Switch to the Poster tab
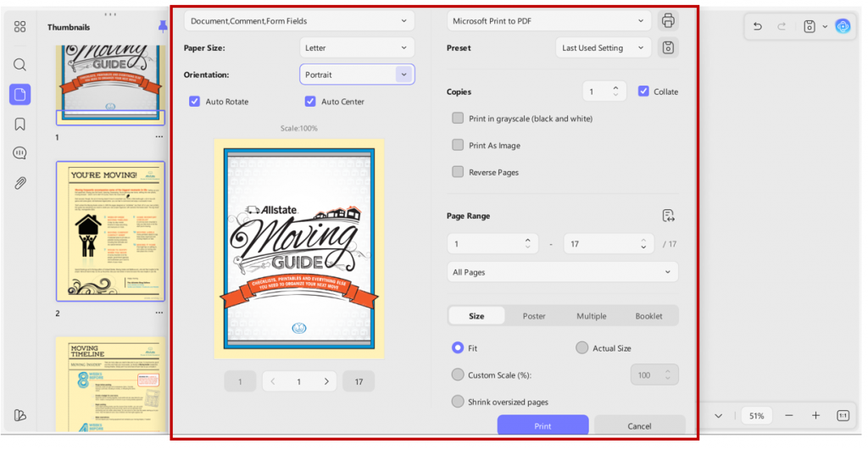868x449 pixels. tap(534, 316)
